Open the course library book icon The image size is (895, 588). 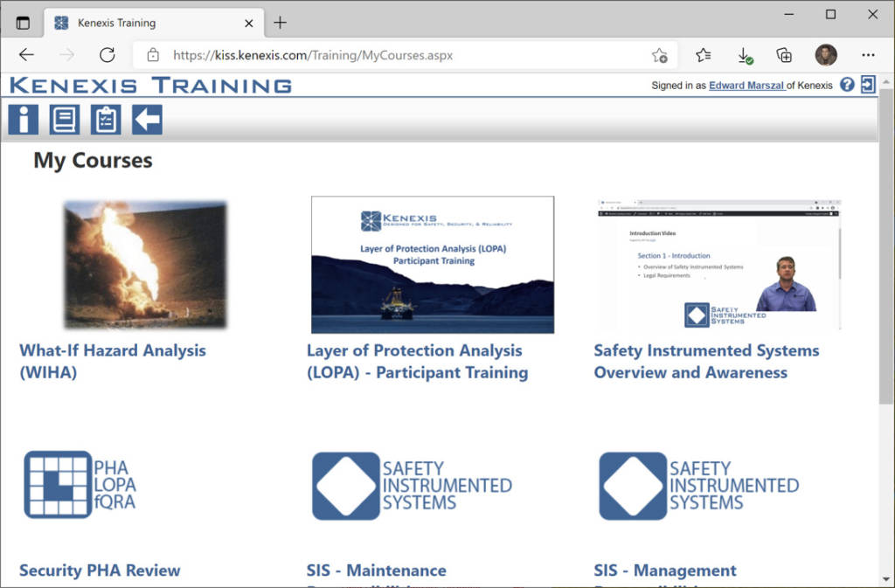pyautogui.click(x=64, y=119)
